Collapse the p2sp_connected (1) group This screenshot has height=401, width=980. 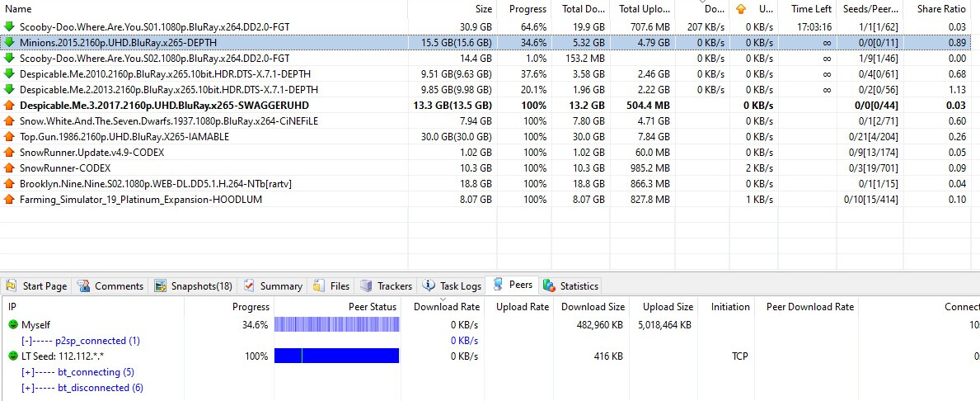[27, 341]
